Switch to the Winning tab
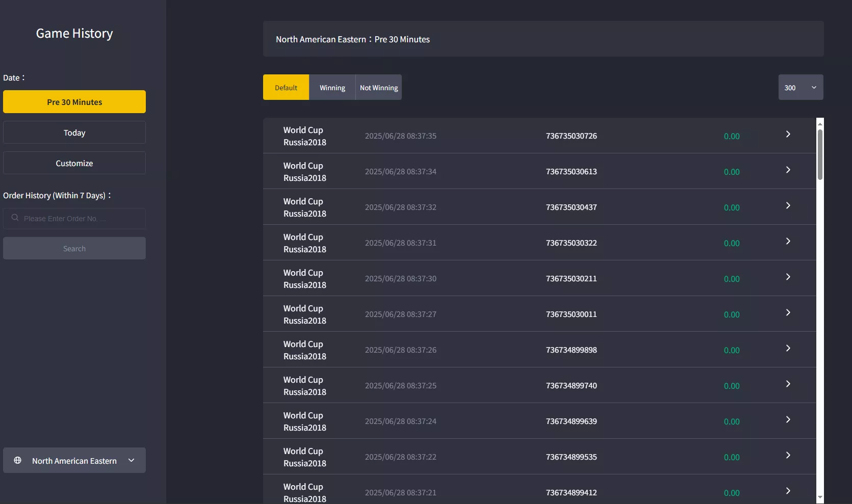 [332, 87]
